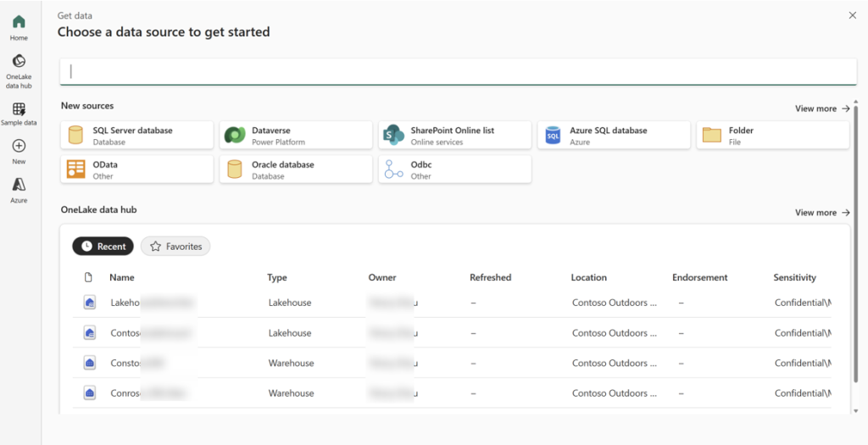Sort by the Location column header
This screenshot has width=868, height=445.
[x=588, y=277]
